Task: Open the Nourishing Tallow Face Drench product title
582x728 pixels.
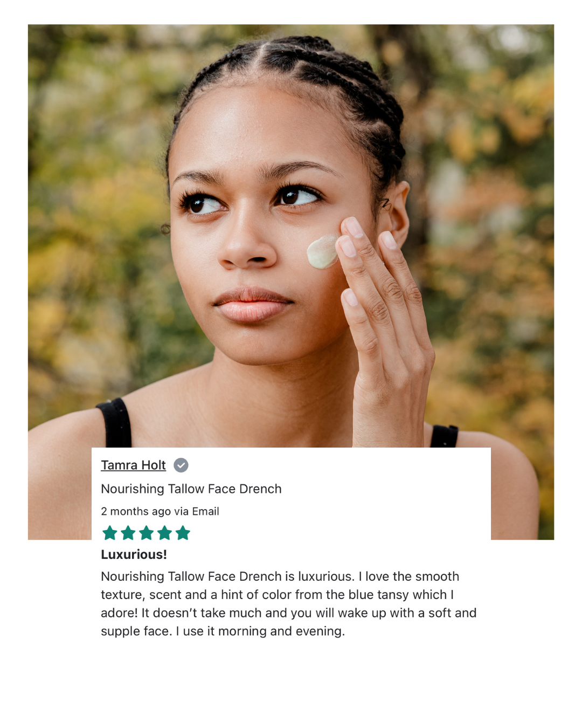Action: (191, 489)
